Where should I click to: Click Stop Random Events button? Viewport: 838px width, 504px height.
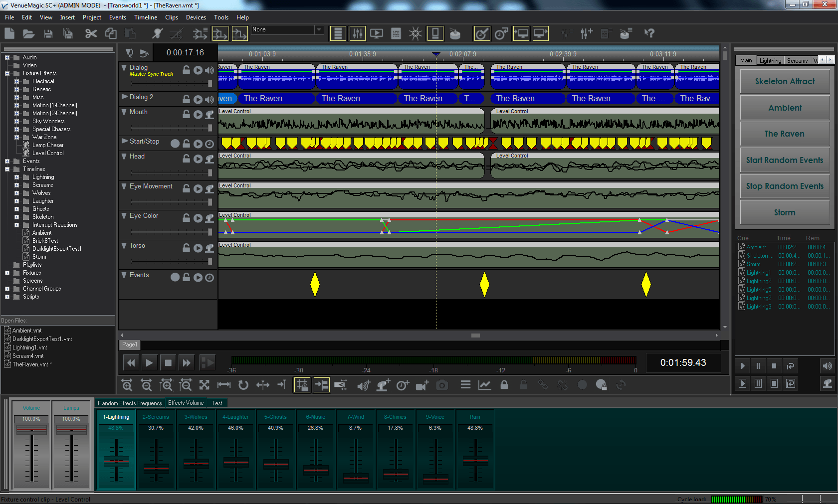tap(785, 186)
